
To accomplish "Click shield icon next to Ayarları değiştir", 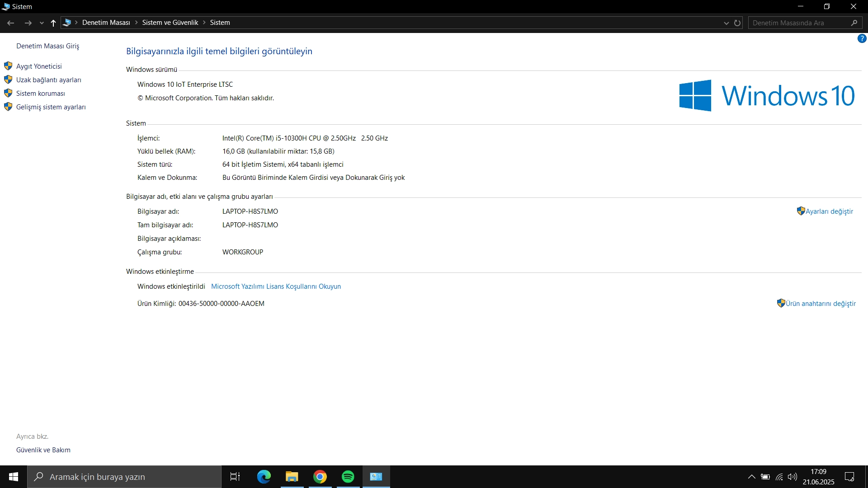I will pos(801,211).
